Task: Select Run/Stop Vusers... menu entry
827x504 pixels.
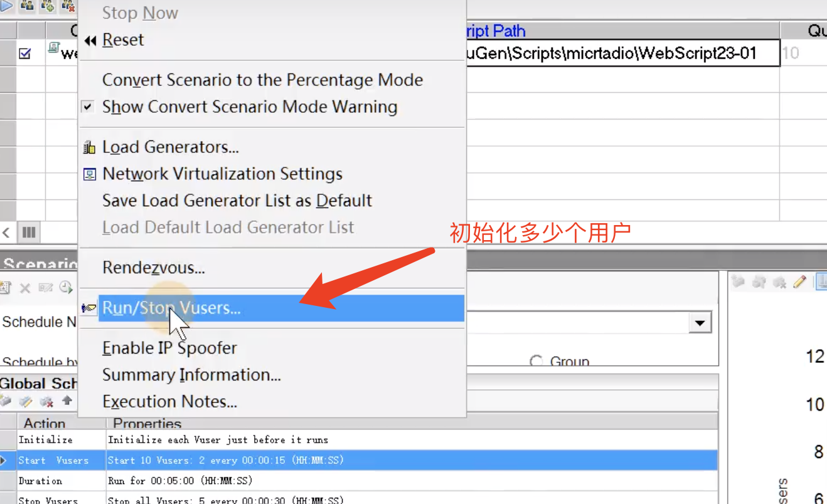Action: (x=272, y=308)
